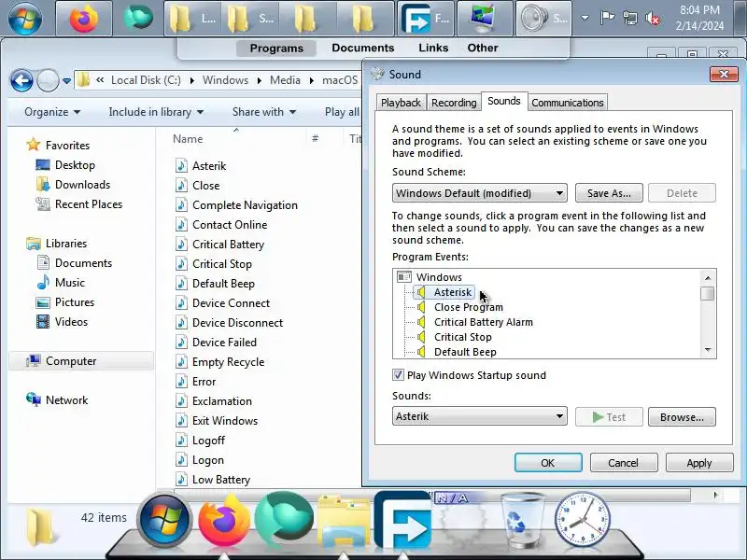The height and width of the screenshot is (560, 747).
Task: Click the analog clock dock icon
Action: click(x=582, y=520)
